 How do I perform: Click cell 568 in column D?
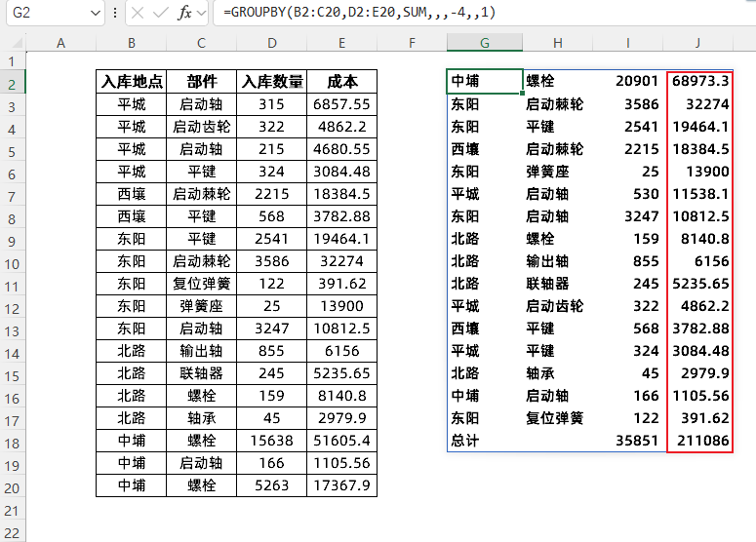[x=272, y=216]
